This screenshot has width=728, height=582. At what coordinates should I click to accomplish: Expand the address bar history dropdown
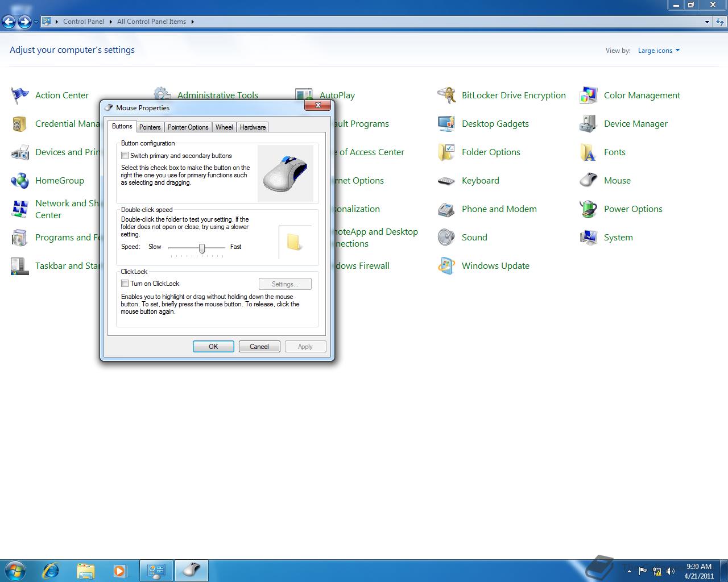coord(707,22)
